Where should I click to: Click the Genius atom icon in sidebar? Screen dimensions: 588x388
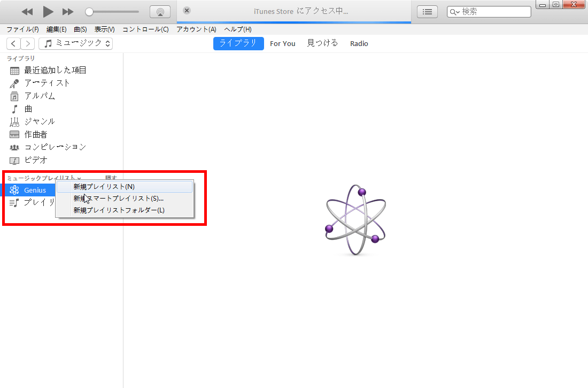(14, 190)
